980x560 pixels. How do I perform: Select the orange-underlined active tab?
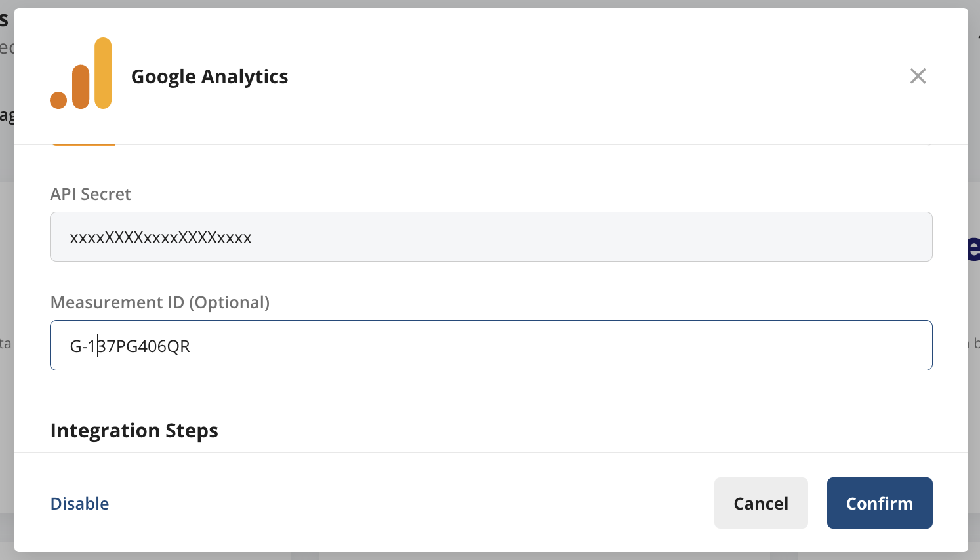pos(83,142)
